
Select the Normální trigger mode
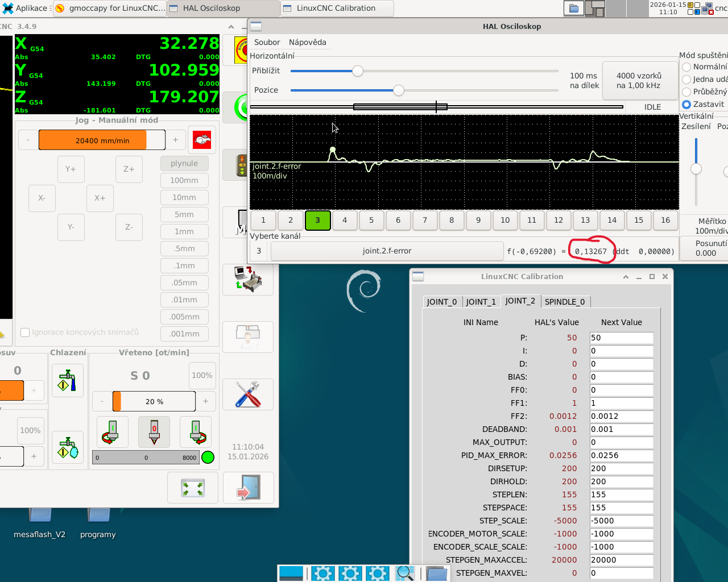[686, 67]
